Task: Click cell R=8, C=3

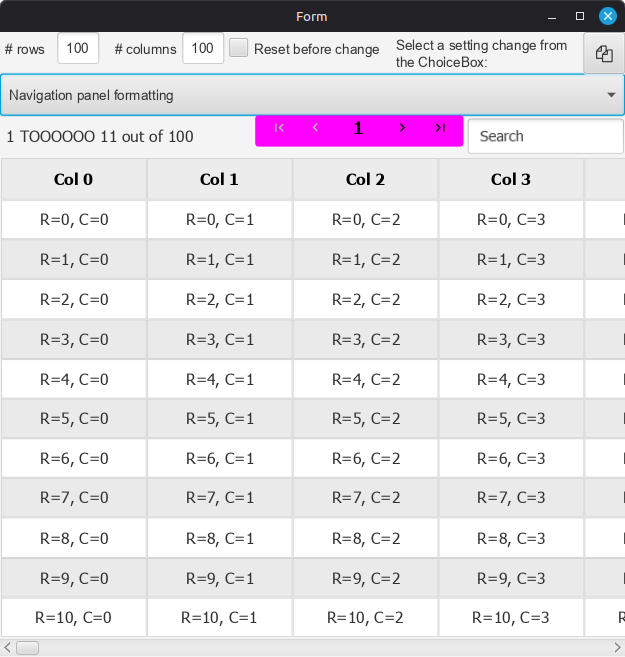Action: click(511, 538)
